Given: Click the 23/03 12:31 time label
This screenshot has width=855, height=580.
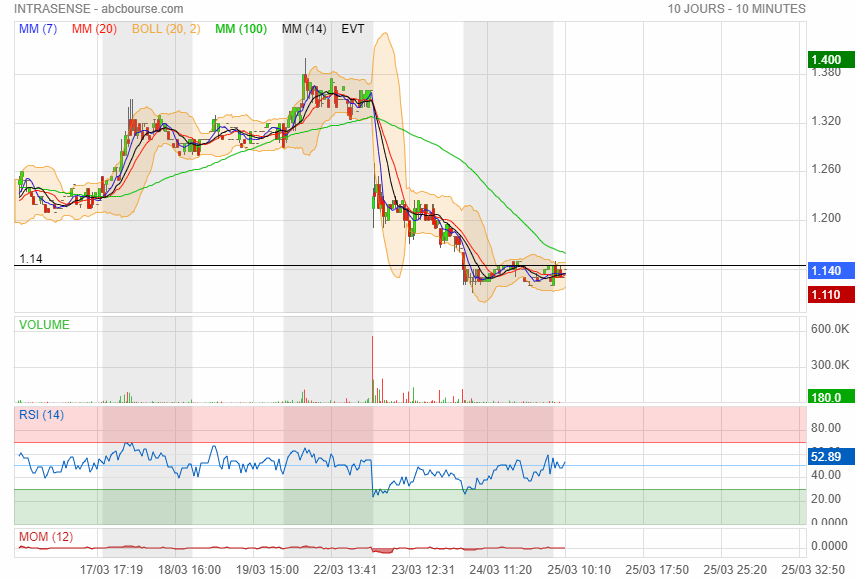Looking at the screenshot, I should 423,570.
